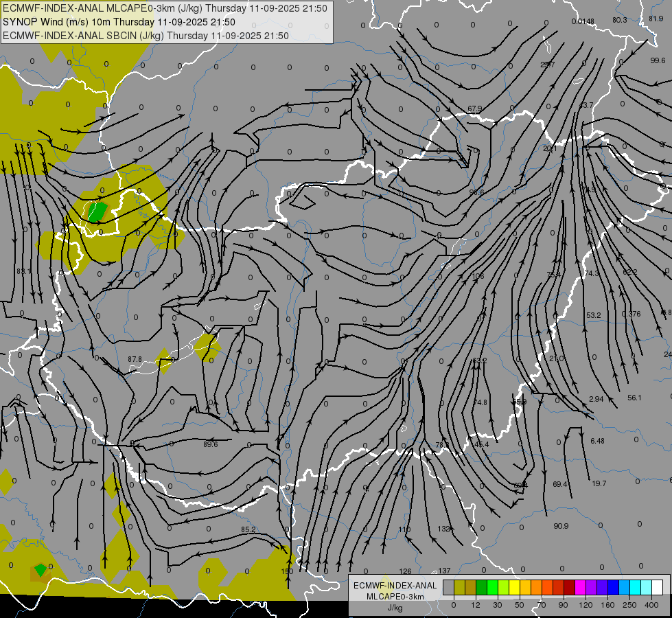Click the 74.8 value on the map

pyautogui.click(x=480, y=402)
